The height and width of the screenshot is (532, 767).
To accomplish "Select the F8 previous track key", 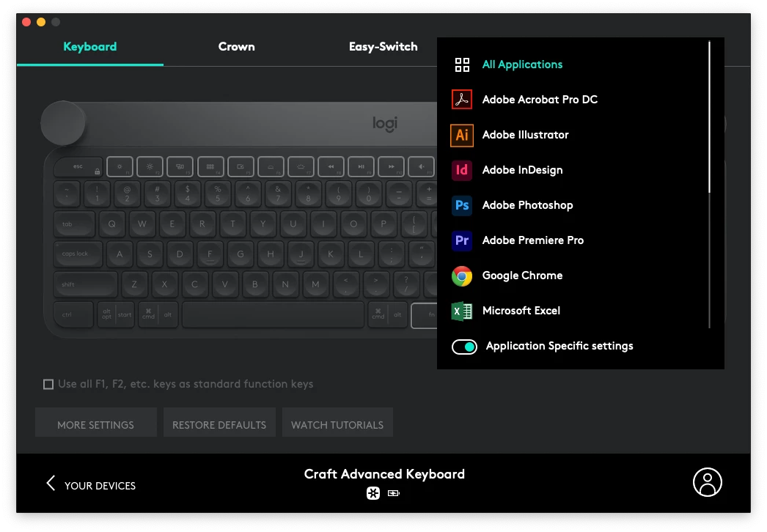I will click(x=331, y=167).
